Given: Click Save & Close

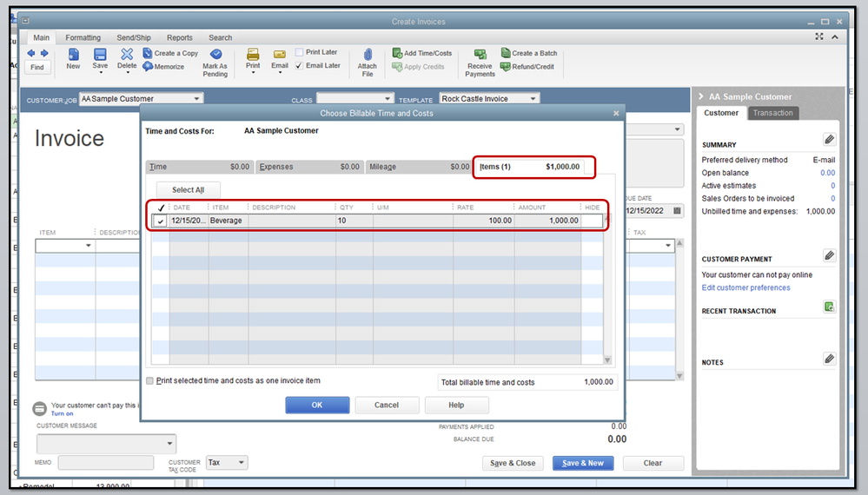Looking at the screenshot, I should (513, 463).
